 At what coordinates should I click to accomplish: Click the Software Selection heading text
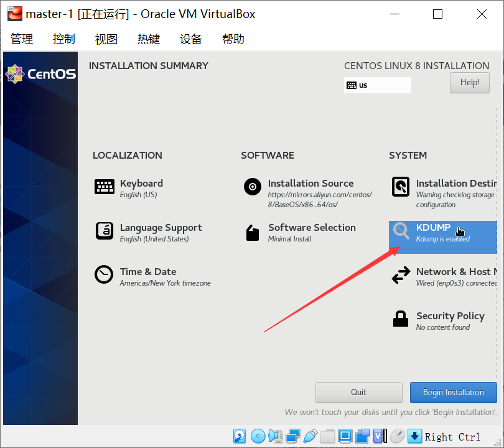pyautogui.click(x=312, y=227)
